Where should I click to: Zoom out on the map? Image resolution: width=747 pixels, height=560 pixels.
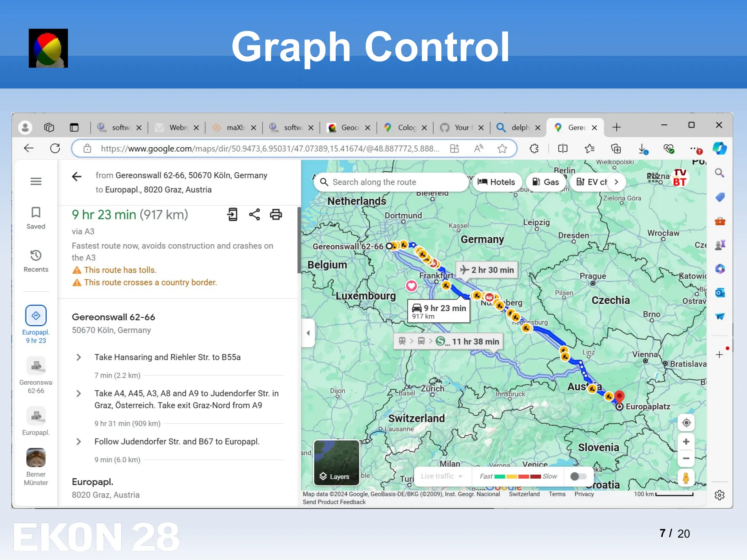point(686,459)
